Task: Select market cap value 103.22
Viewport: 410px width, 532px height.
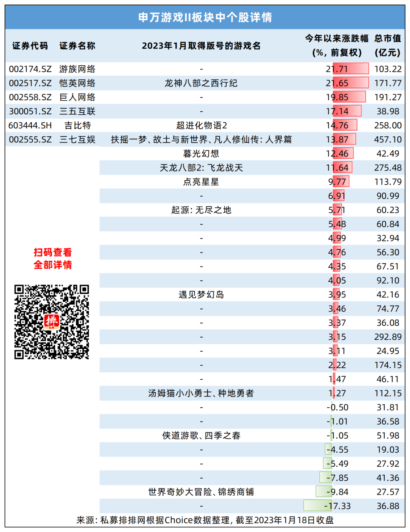Action: pyautogui.click(x=388, y=69)
